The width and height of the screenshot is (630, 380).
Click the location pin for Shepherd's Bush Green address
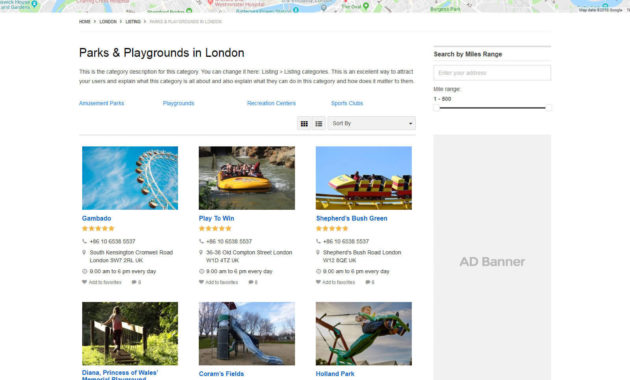point(318,252)
